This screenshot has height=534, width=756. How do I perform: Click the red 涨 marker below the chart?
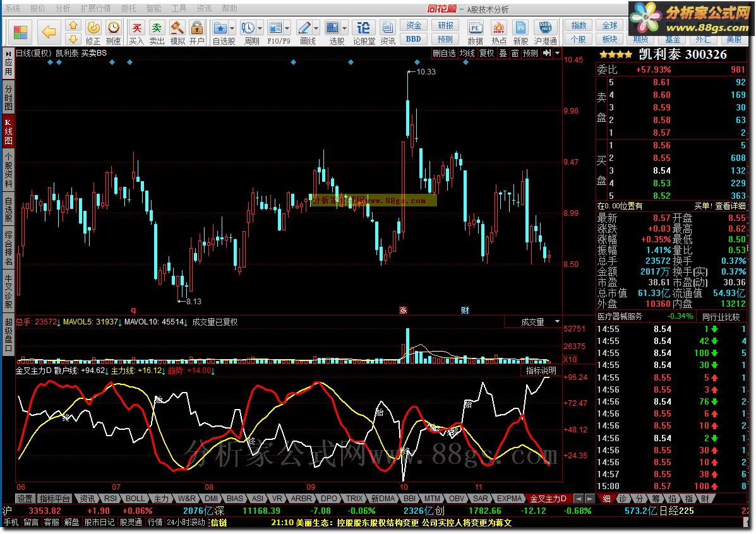[x=403, y=311]
